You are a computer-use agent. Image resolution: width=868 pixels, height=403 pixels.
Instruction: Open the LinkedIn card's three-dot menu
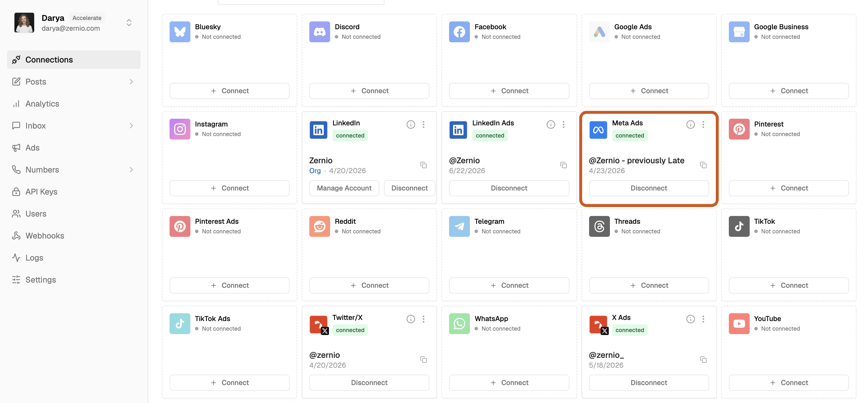coord(423,124)
